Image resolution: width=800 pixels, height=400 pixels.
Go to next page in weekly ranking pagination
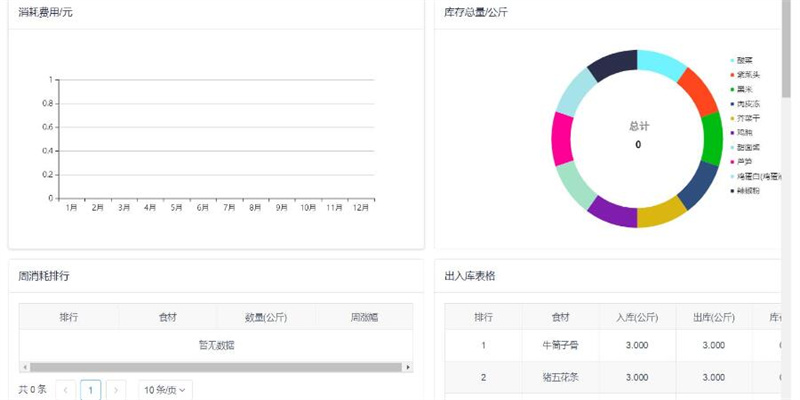pos(116,390)
